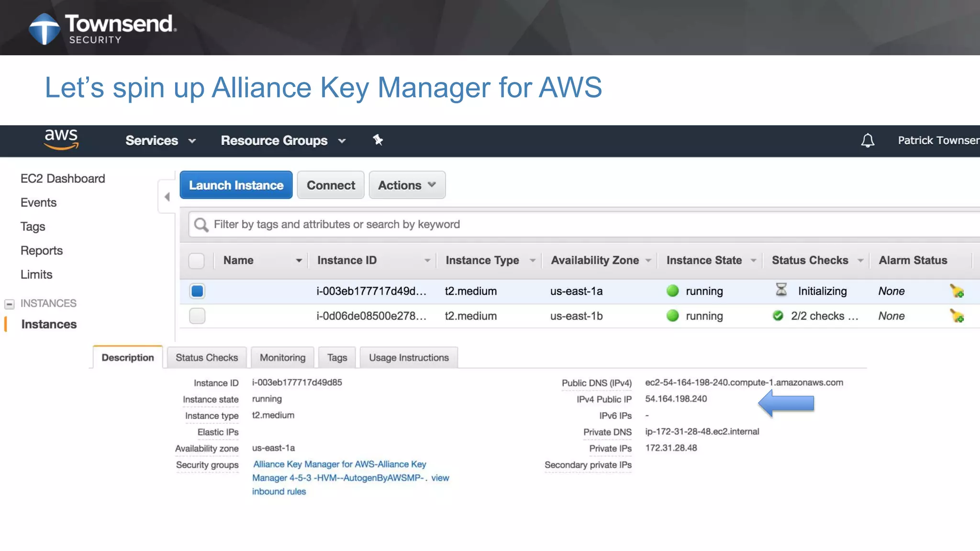The image size is (980, 551).
Task: Sort by Name column arrow
Action: [x=299, y=261]
